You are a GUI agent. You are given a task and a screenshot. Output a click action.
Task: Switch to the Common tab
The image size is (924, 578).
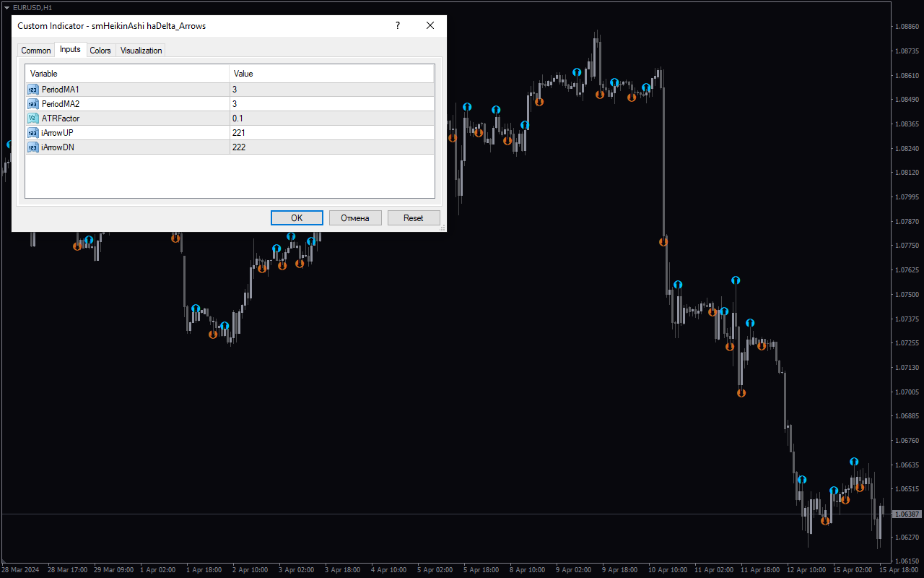pyautogui.click(x=36, y=51)
